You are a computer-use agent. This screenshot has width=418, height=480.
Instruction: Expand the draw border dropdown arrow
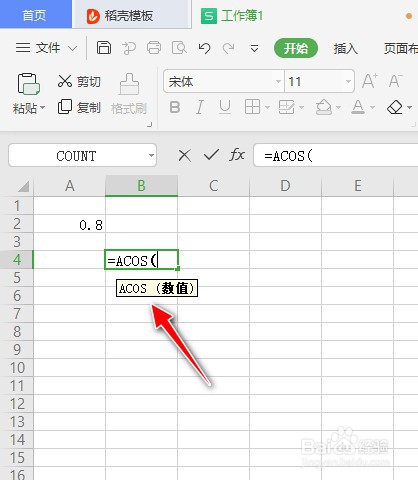coord(302,108)
